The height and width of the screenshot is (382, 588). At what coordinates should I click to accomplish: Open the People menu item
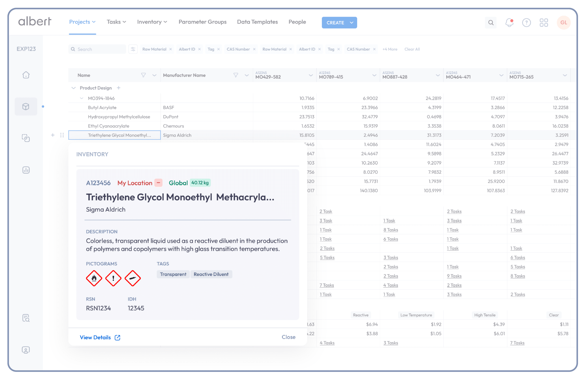tap(297, 22)
